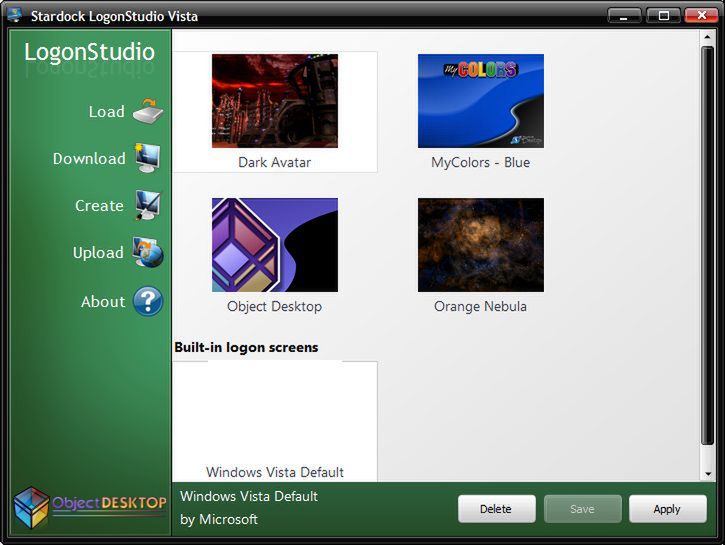
Task: Select the Dark Avatar thumbnail
Action: [x=275, y=101]
